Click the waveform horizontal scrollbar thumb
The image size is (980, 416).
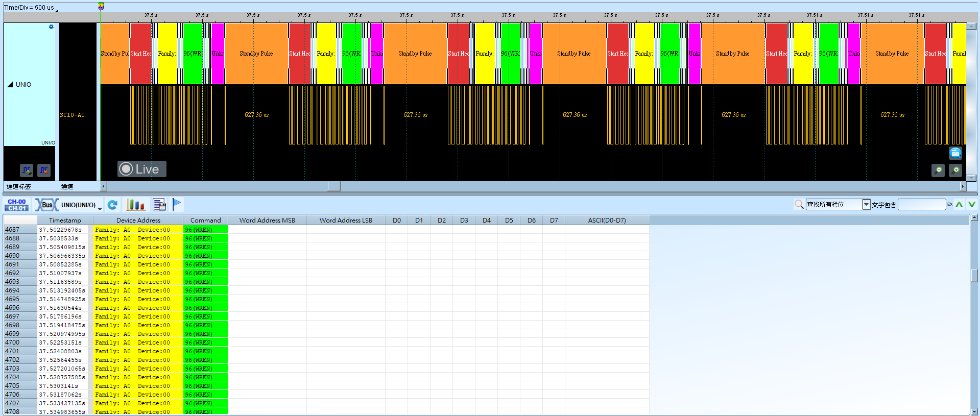(x=334, y=187)
